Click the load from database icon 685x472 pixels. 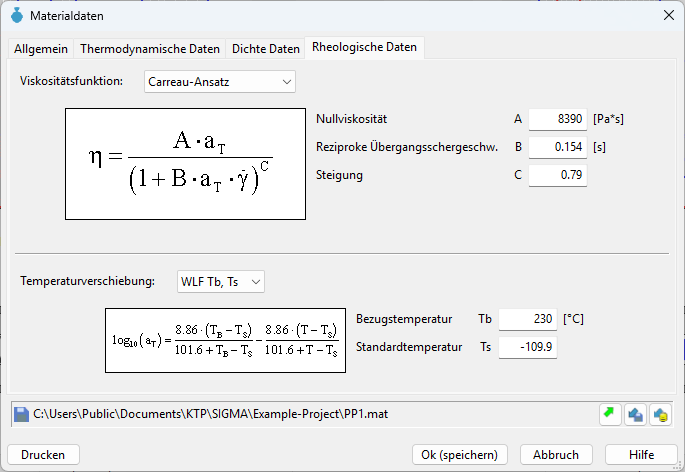coord(660,414)
